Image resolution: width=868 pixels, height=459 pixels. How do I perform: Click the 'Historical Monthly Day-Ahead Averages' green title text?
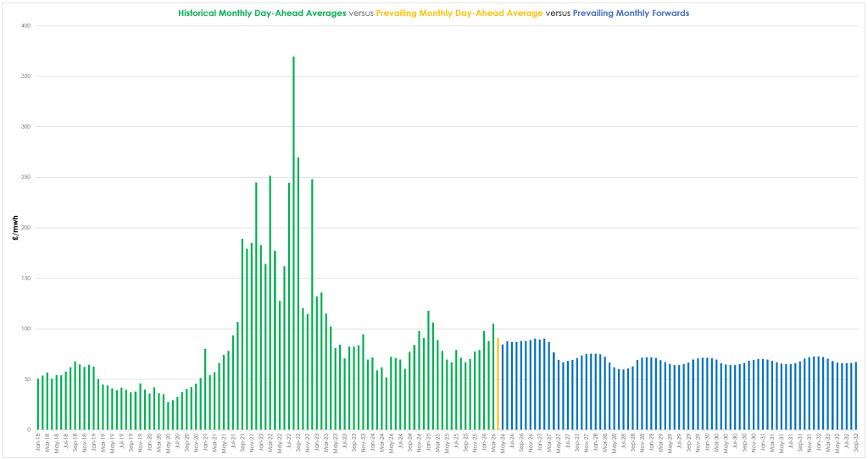(x=262, y=14)
